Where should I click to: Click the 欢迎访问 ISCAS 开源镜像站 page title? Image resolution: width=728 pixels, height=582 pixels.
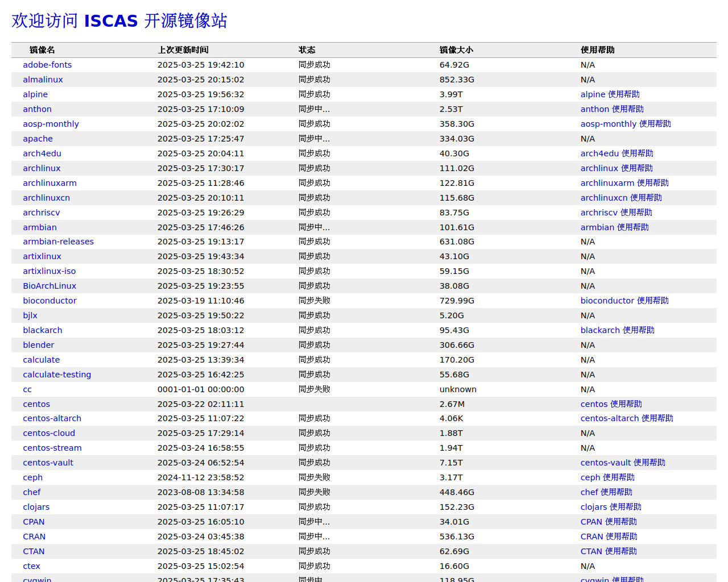coord(119,21)
